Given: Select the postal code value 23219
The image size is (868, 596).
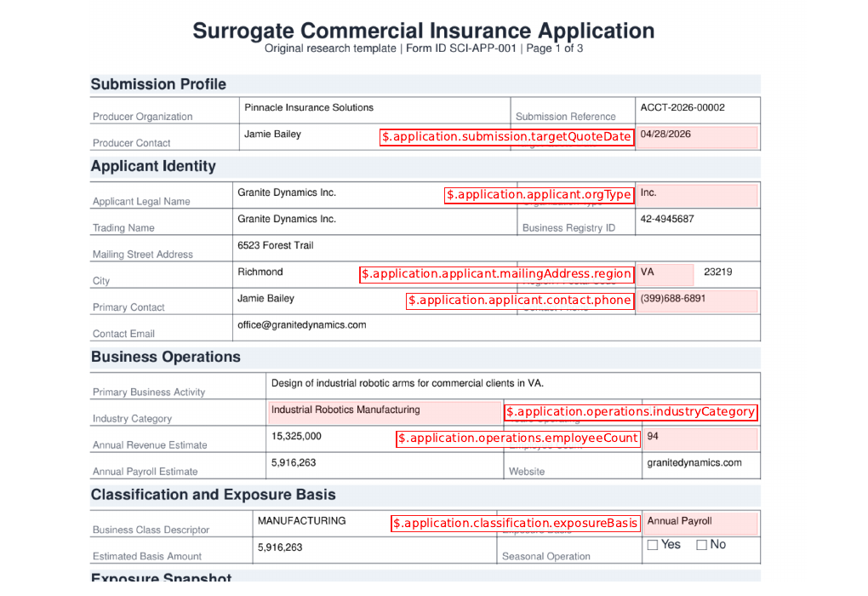Looking at the screenshot, I should 718,272.
